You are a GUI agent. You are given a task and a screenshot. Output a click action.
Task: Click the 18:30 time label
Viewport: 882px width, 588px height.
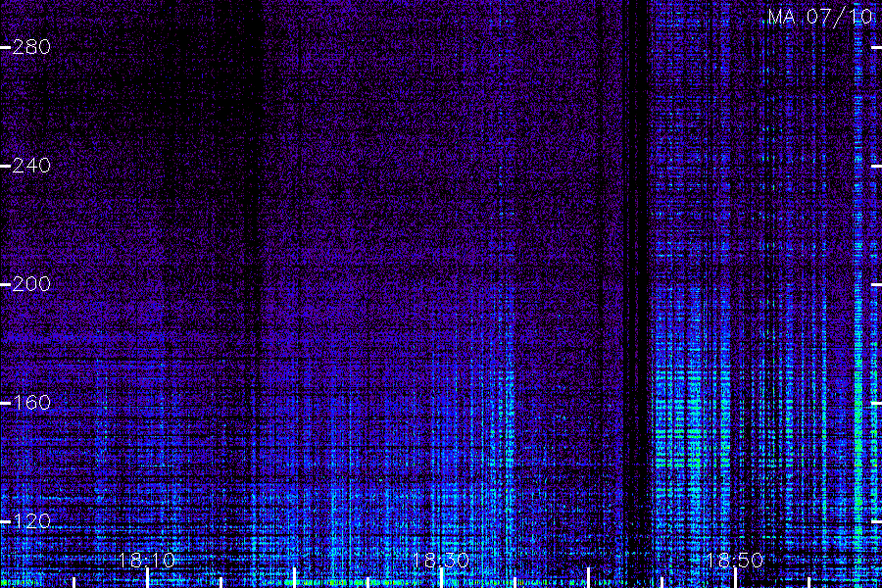coord(440,561)
